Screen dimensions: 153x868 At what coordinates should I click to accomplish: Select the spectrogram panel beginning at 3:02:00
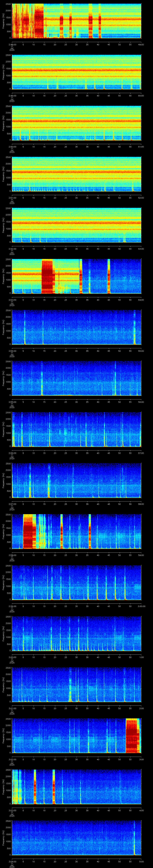click(76, 736)
